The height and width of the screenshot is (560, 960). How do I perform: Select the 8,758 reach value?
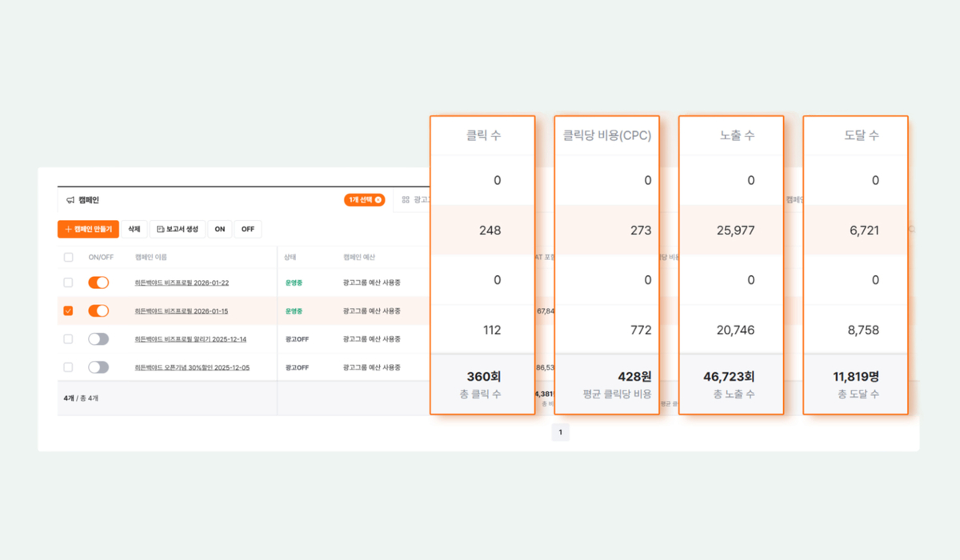(864, 330)
